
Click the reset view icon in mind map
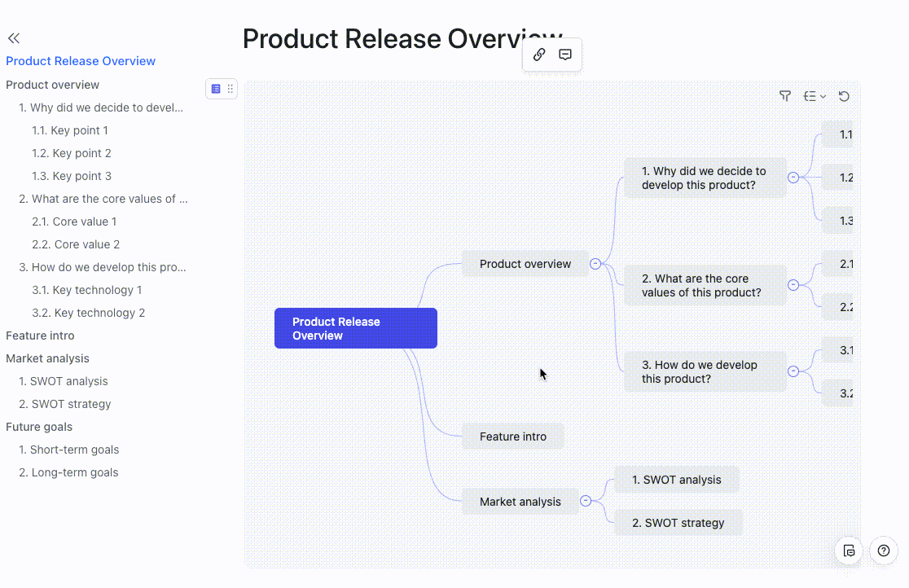(844, 96)
